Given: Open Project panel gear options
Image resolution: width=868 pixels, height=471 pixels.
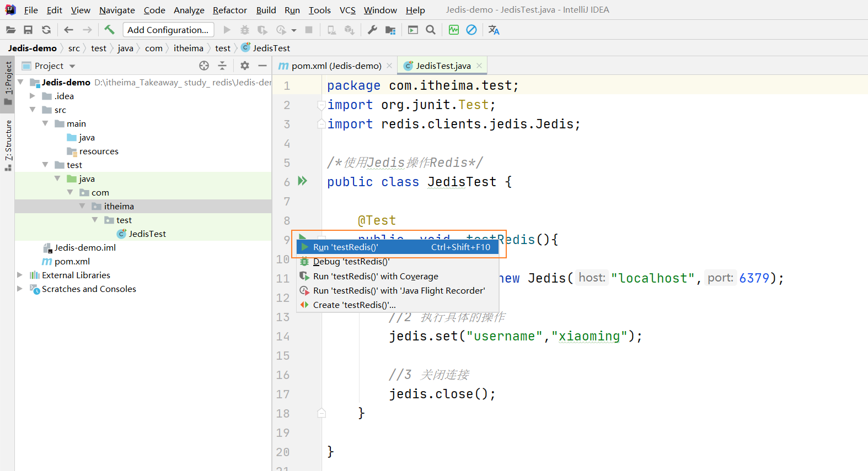Looking at the screenshot, I should point(245,66).
